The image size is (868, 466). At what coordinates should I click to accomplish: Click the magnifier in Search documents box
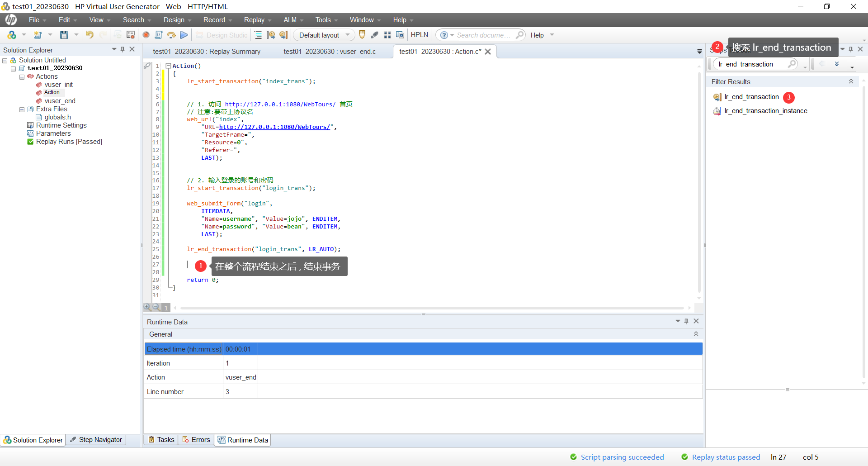click(x=520, y=35)
